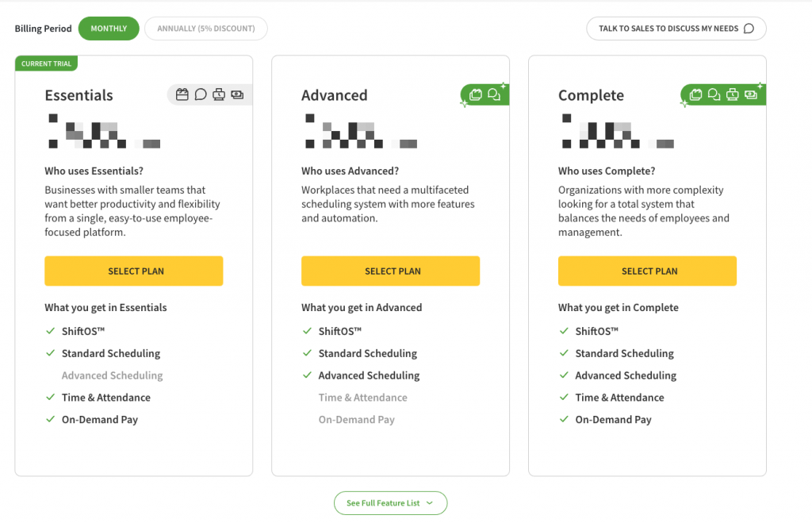The width and height of the screenshot is (812, 523).
Task: Click the chat bubble icon in Essentials
Action: click(x=201, y=94)
